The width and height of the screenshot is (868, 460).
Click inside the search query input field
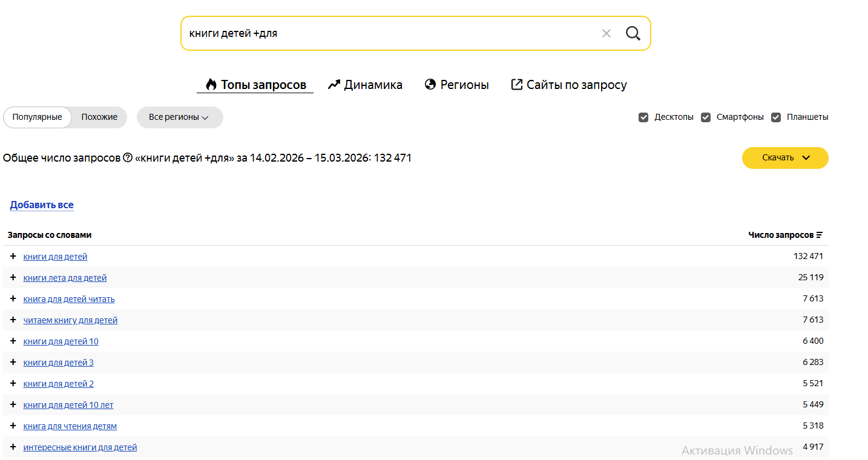[387, 33]
